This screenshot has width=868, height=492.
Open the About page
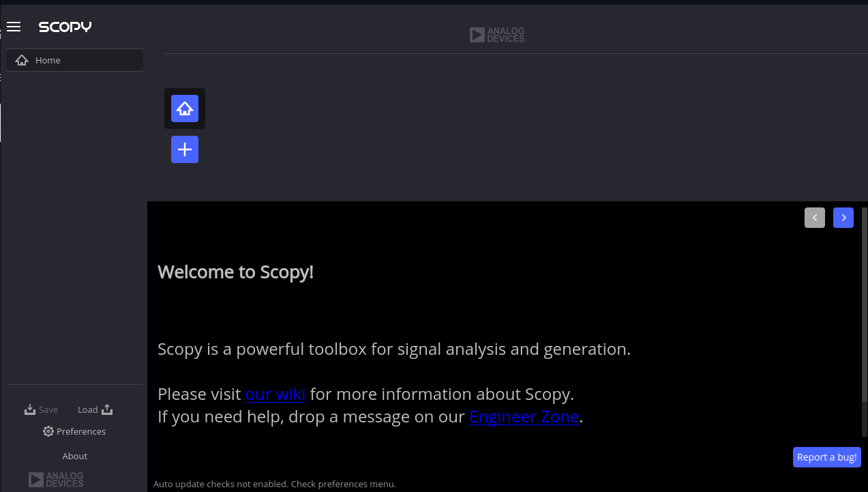pos(74,455)
